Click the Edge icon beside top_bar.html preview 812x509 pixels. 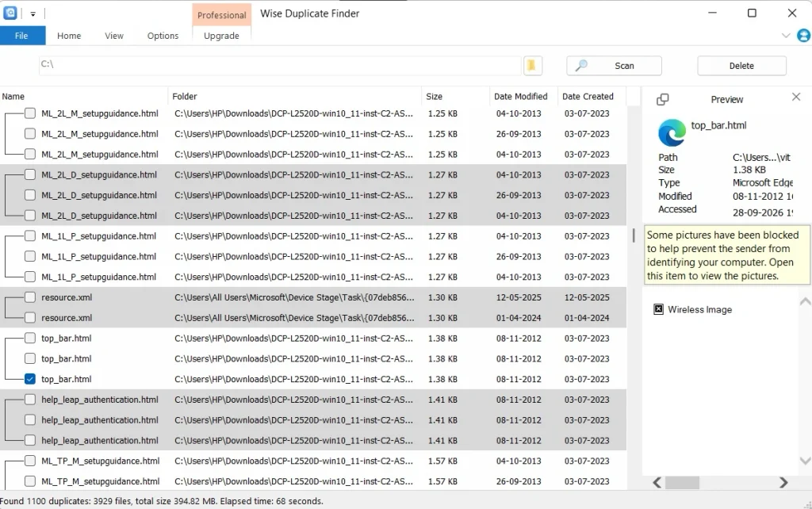[672, 132]
